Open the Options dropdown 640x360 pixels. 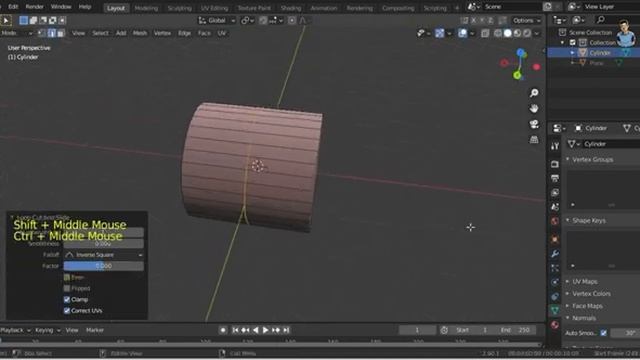click(527, 20)
